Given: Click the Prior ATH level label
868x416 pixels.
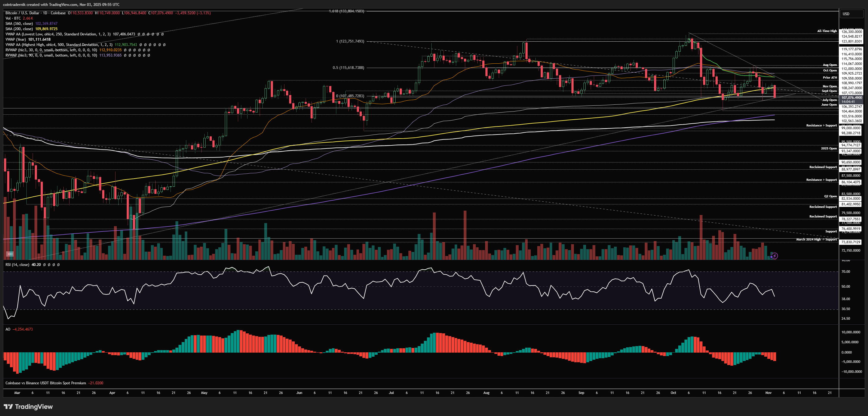Looking at the screenshot, I should (829, 78).
